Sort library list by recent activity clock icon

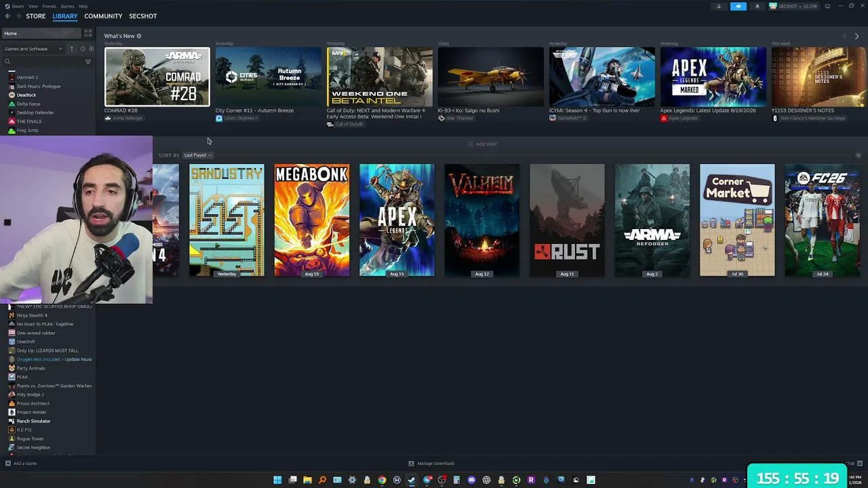(83, 49)
